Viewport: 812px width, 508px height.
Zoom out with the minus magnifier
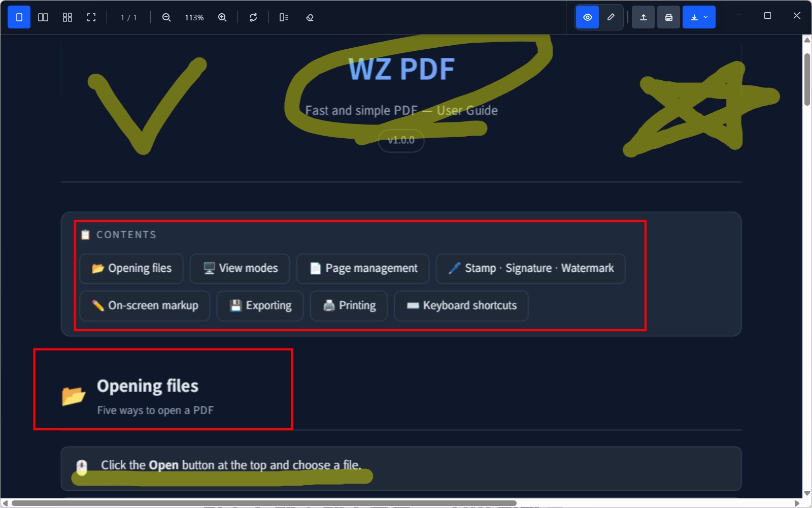(166, 17)
